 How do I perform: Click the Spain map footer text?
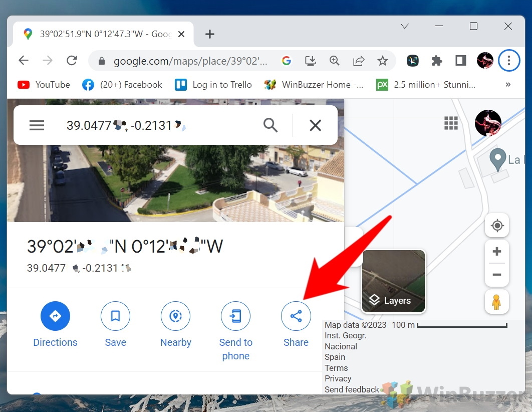(x=335, y=357)
